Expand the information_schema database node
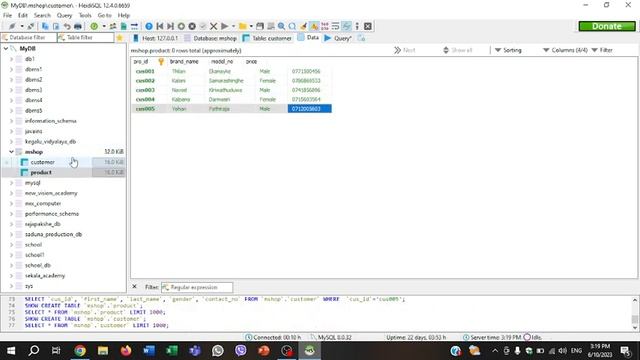640x360 pixels. tap(11, 121)
